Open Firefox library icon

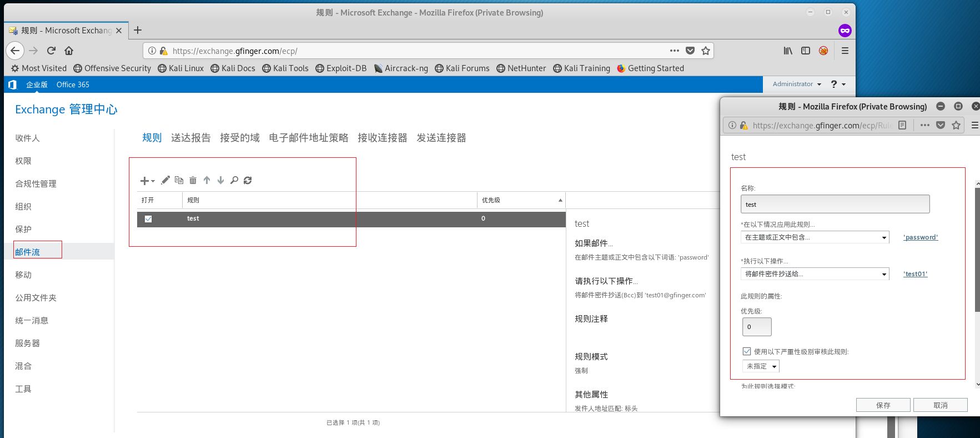(788, 51)
